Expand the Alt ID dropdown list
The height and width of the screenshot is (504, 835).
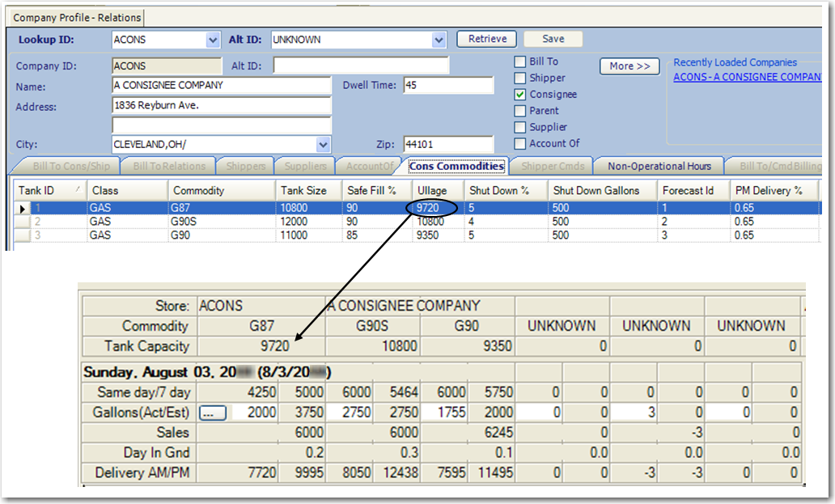pyautogui.click(x=439, y=40)
